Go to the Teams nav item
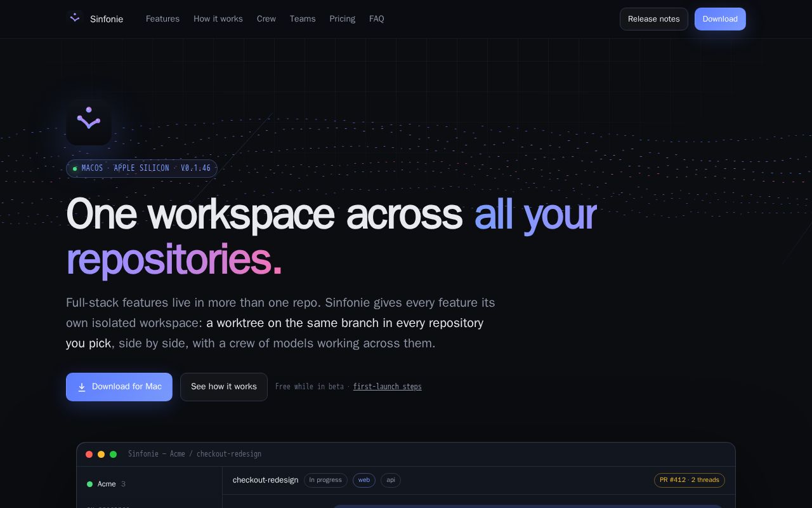The image size is (812, 508). click(303, 19)
